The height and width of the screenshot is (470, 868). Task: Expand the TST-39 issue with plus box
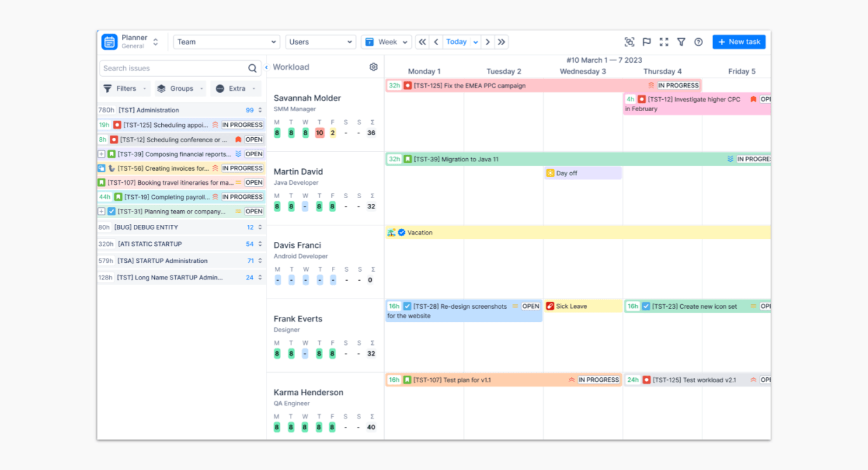(102, 154)
